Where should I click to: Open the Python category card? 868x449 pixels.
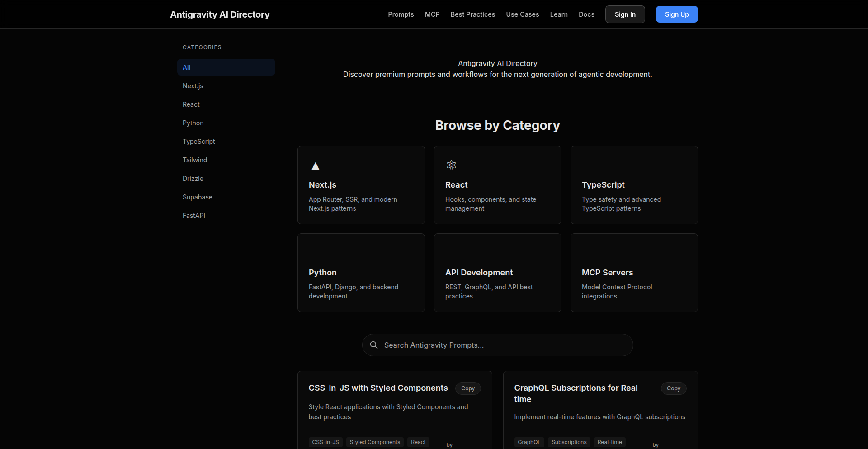[361, 273]
